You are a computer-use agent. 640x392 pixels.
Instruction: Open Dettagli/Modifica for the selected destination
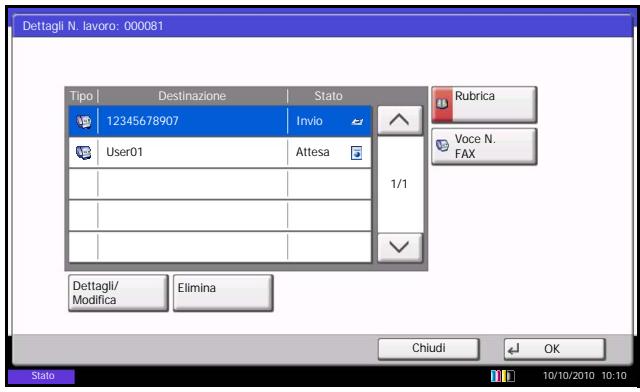118,293
